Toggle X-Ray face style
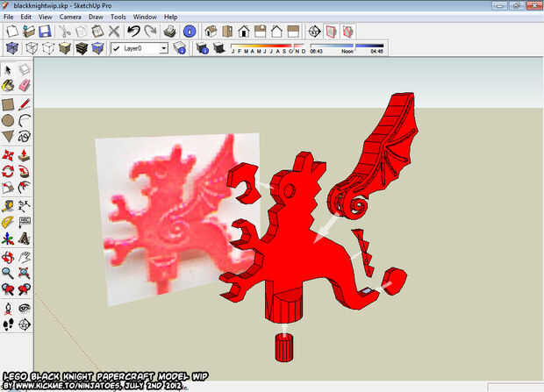The height and width of the screenshot is (392, 544). click(12, 48)
